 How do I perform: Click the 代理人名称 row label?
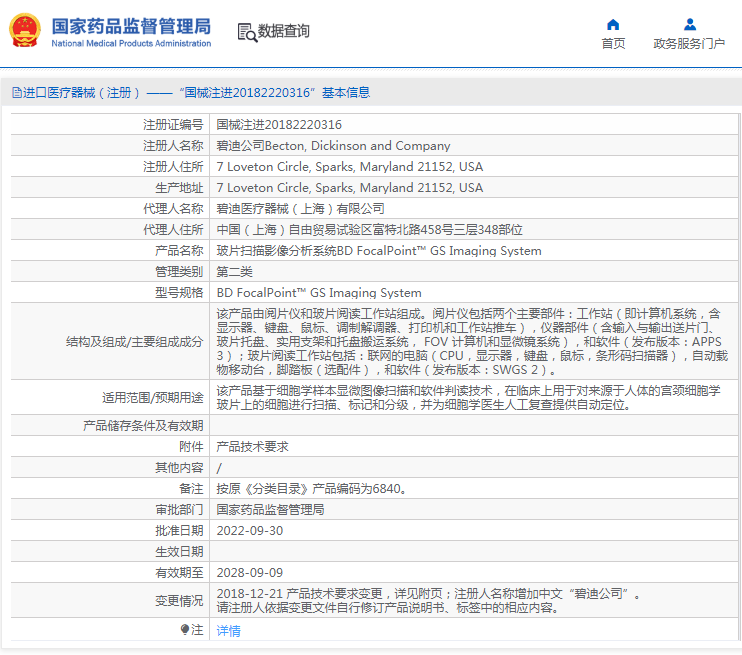coord(173,209)
